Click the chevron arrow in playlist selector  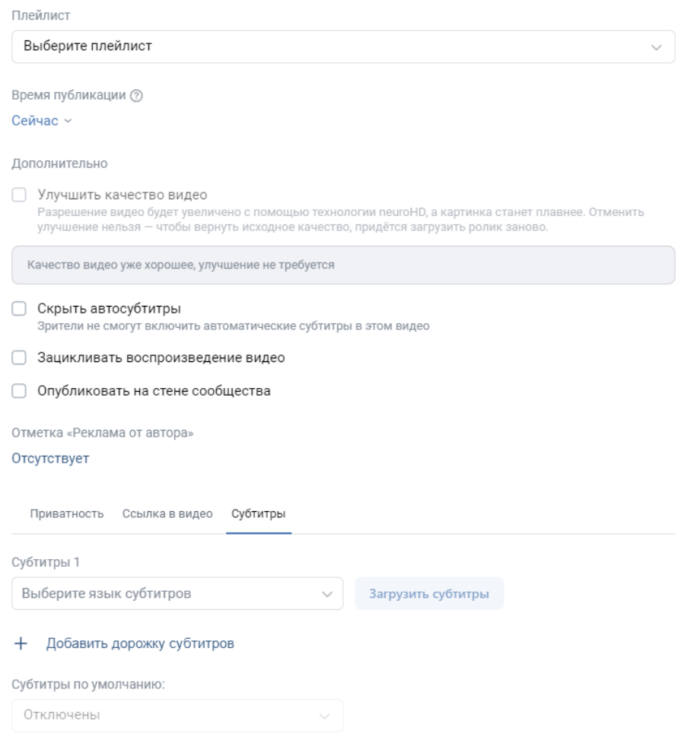[x=657, y=46]
